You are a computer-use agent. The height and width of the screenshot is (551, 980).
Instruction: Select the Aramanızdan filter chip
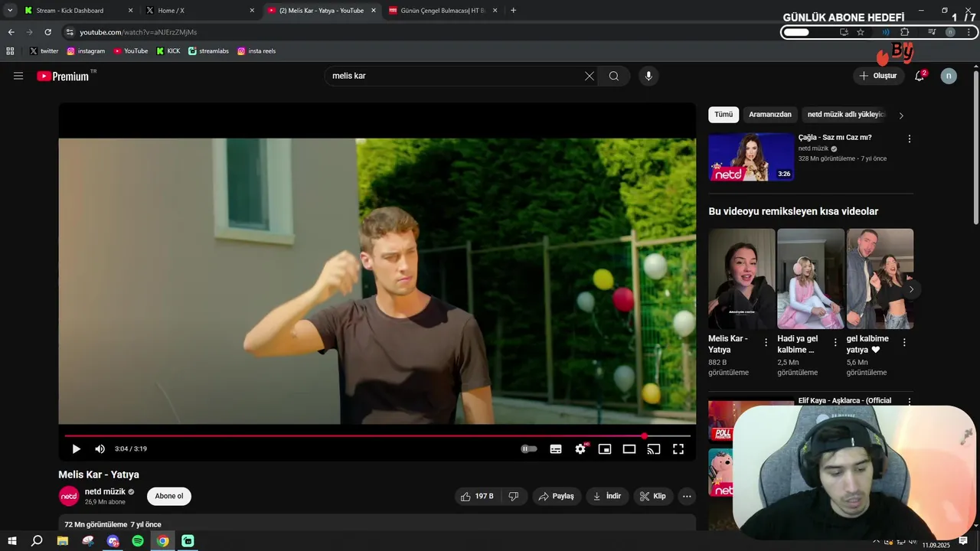(x=770, y=115)
